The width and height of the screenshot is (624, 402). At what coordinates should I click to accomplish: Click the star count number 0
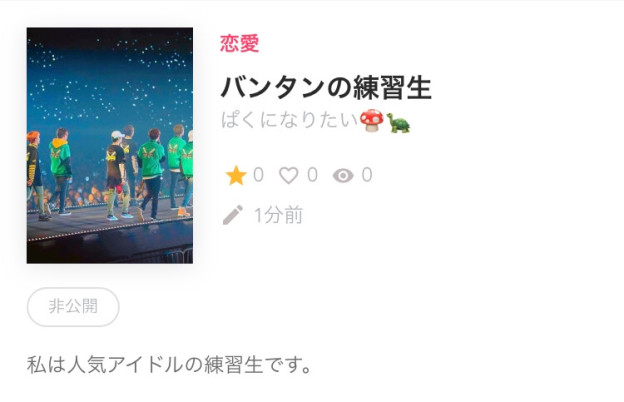click(258, 175)
